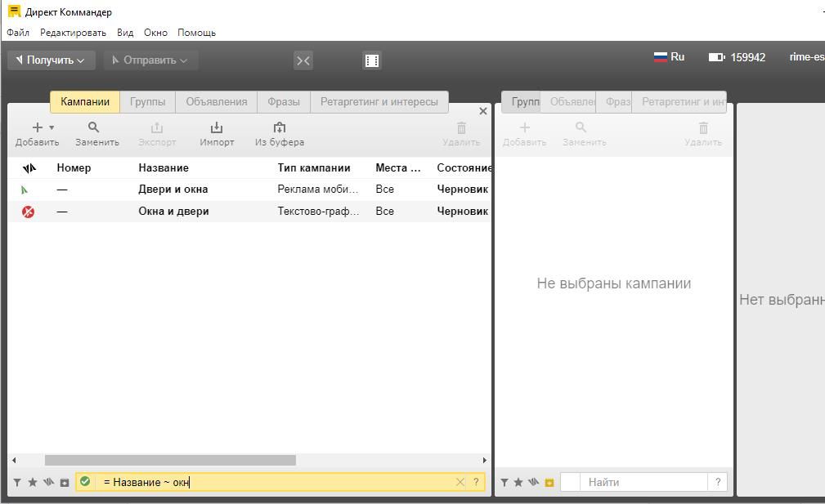Click the right scroll arrow of campaigns table

pos(485,461)
